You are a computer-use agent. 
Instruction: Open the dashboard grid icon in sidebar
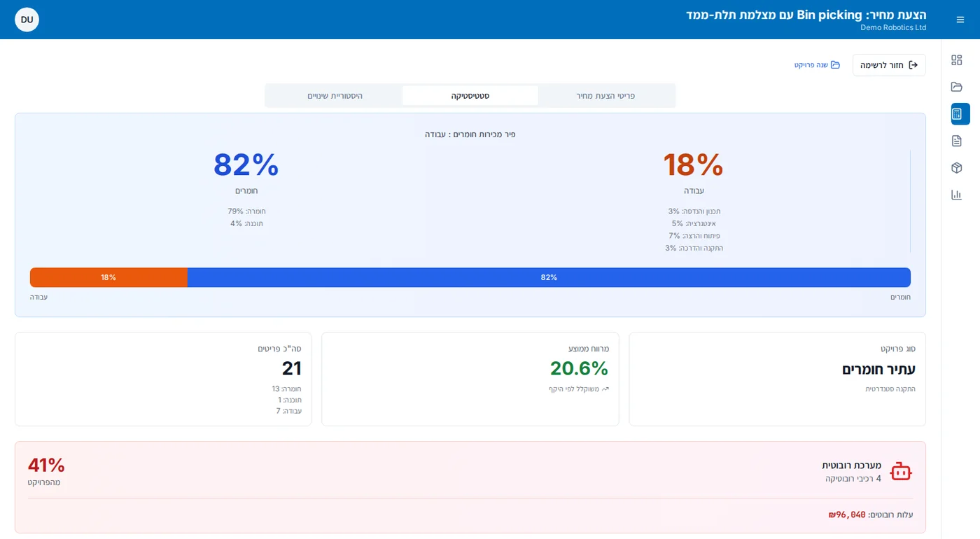pyautogui.click(x=956, y=60)
